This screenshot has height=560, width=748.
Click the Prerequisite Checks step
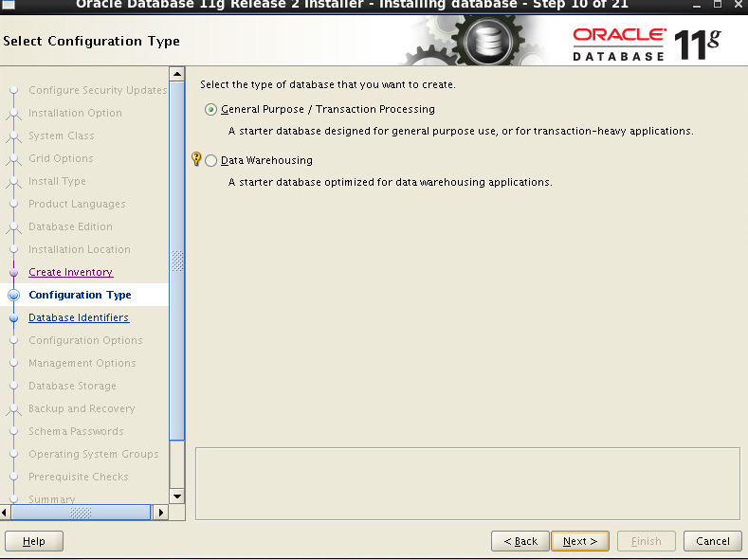tap(79, 477)
